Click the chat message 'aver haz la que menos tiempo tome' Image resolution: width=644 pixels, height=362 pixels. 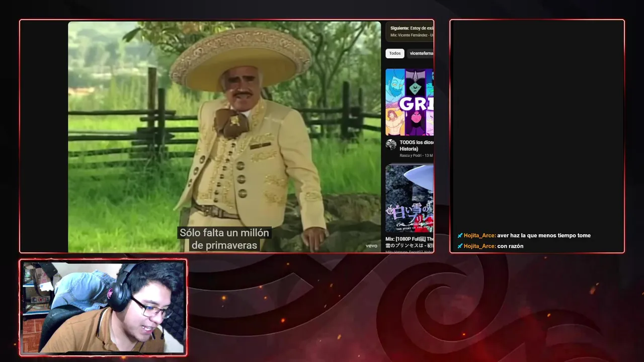[544, 235]
